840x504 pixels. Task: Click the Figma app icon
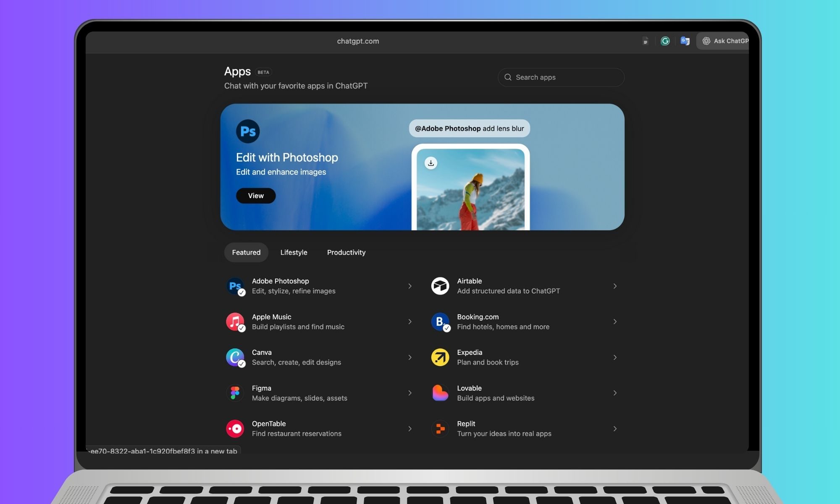pos(235,393)
